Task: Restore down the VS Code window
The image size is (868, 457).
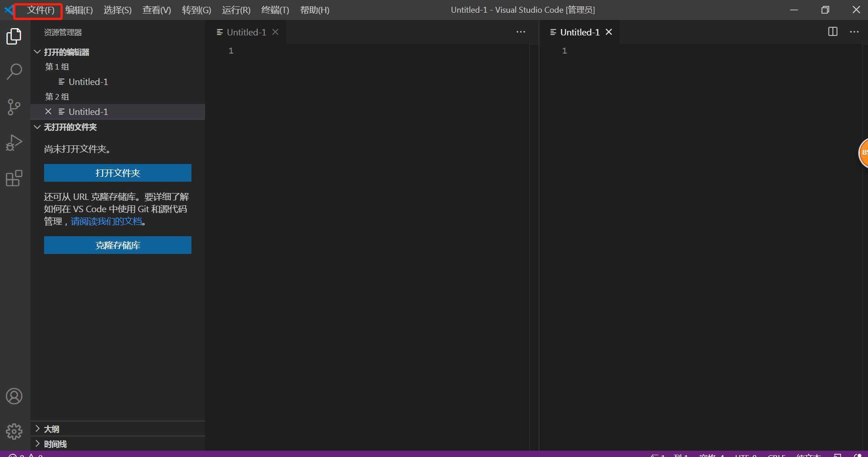Action: pyautogui.click(x=825, y=10)
